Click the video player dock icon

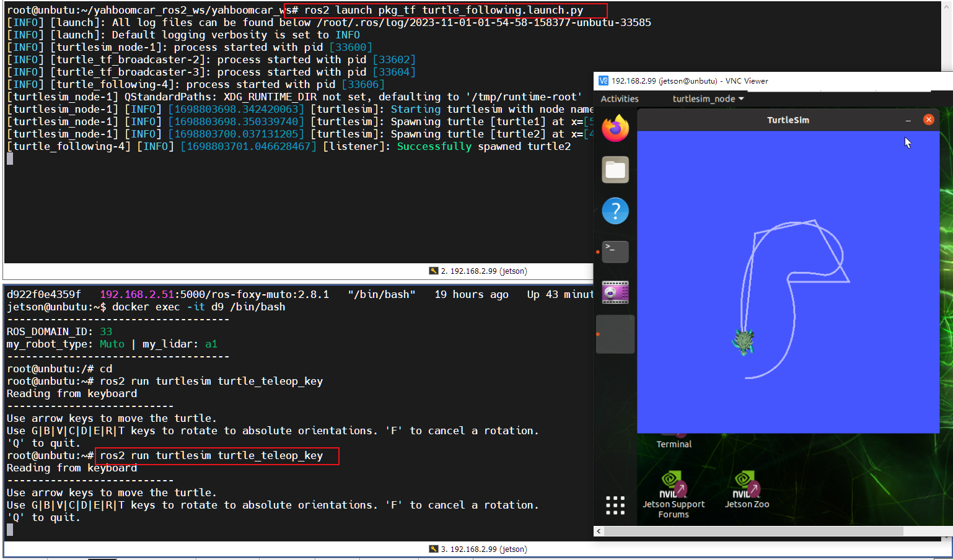(x=615, y=292)
